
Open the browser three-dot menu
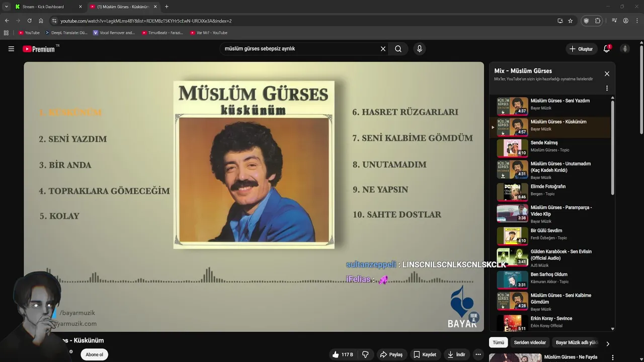(637, 21)
